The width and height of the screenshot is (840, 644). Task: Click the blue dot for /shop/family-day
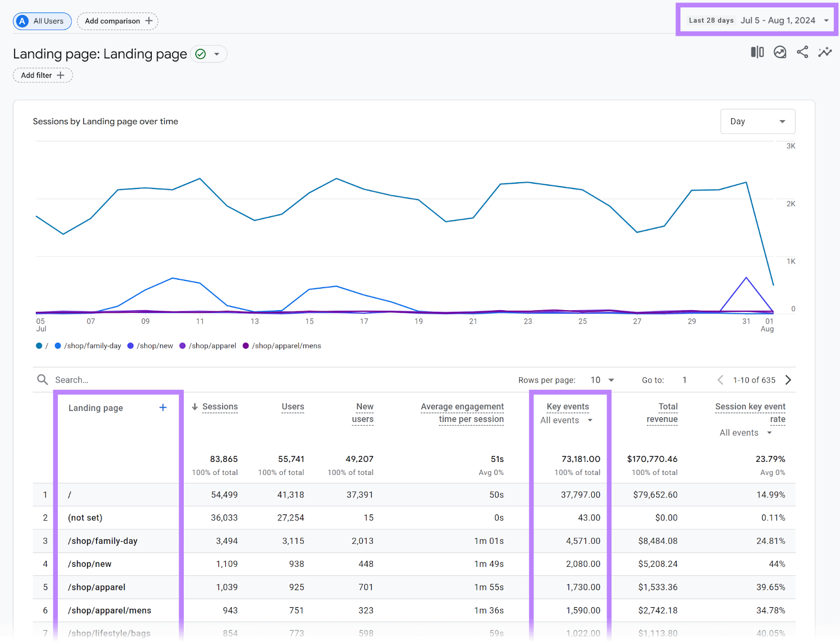point(58,346)
